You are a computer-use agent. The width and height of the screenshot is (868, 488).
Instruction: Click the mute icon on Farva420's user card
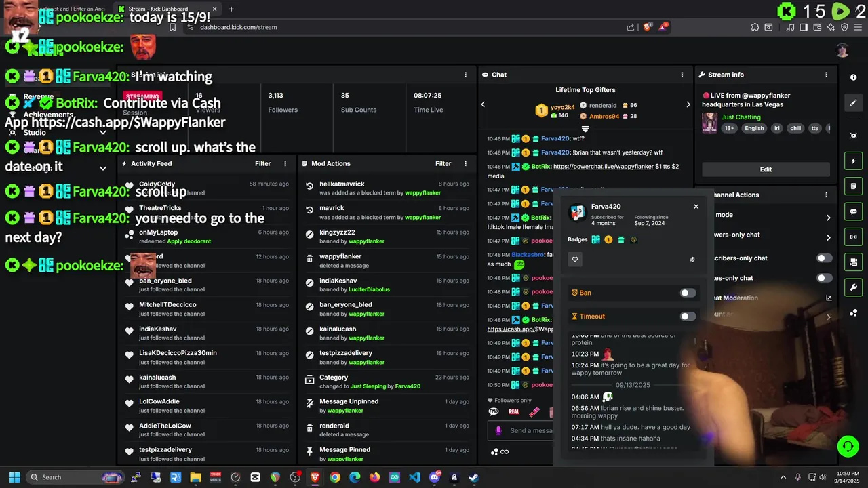point(692,259)
